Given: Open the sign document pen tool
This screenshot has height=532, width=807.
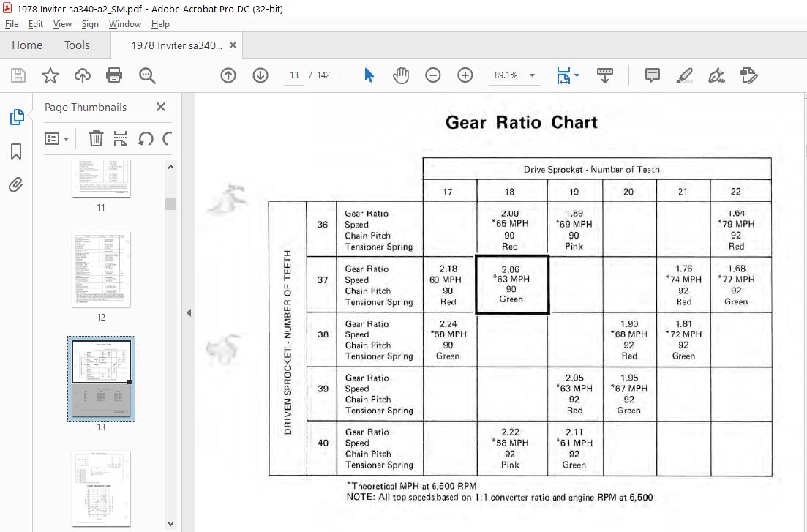Looking at the screenshot, I should pos(716,75).
